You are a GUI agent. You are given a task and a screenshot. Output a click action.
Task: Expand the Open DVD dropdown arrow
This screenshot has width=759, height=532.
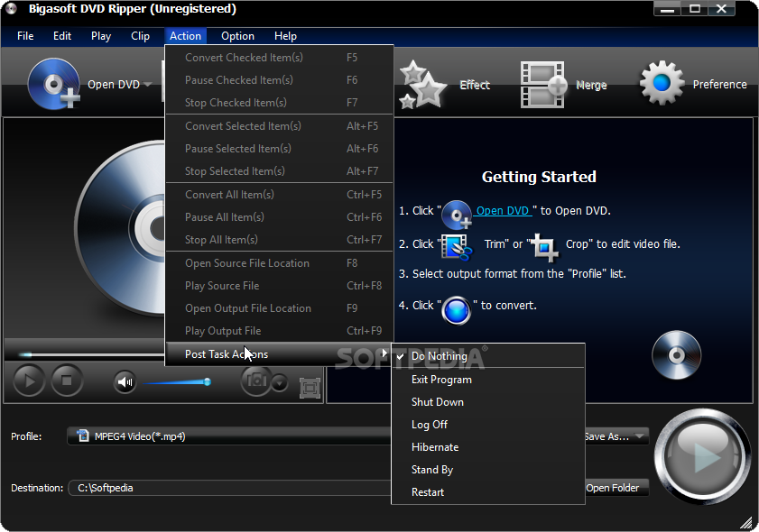[148, 85]
